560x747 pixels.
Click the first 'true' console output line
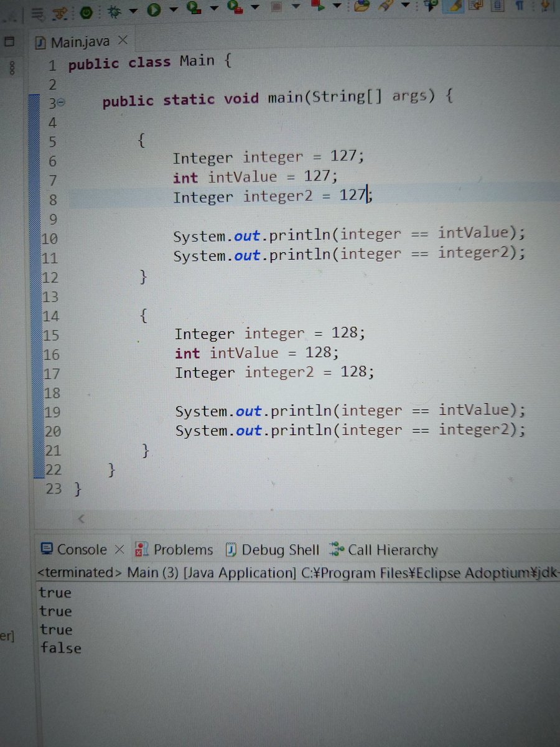tap(55, 593)
